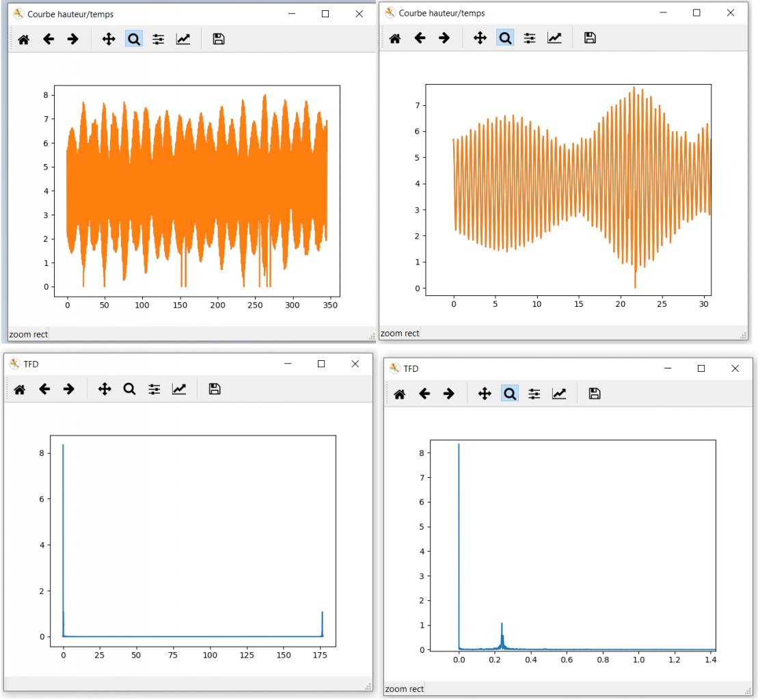Image resolution: width=760 pixels, height=700 pixels.
Task: Click Forward arrow in top-left Courbe hauteur/temps window
Action: 72,39
